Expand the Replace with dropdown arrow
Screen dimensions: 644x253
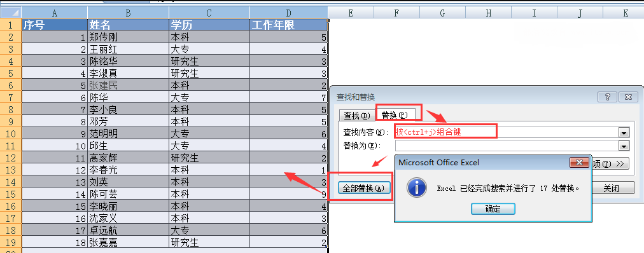(x=624, y=146)
